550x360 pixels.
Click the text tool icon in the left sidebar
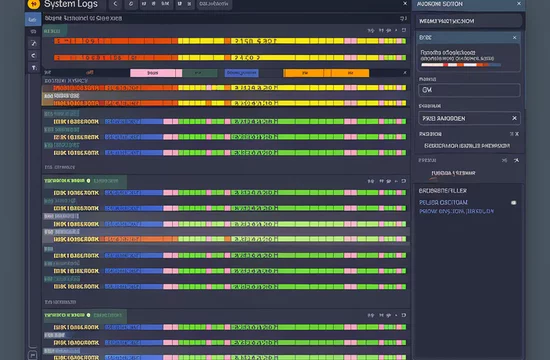34,68
